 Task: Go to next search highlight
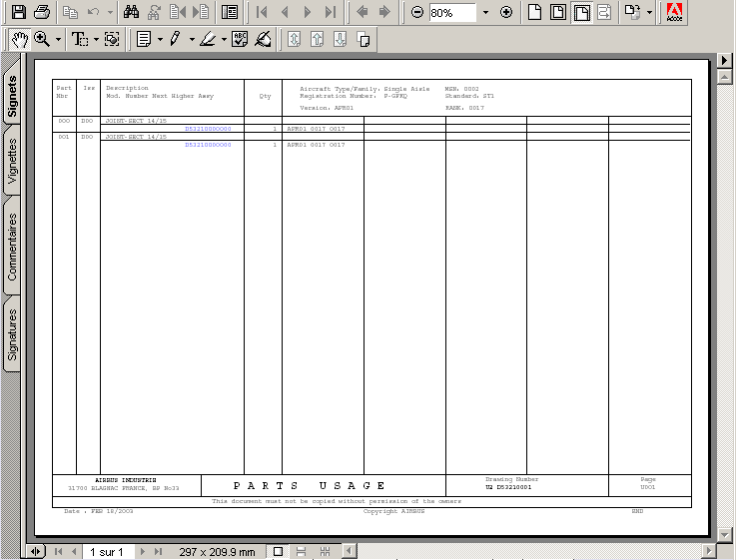(x=201, y=12)
